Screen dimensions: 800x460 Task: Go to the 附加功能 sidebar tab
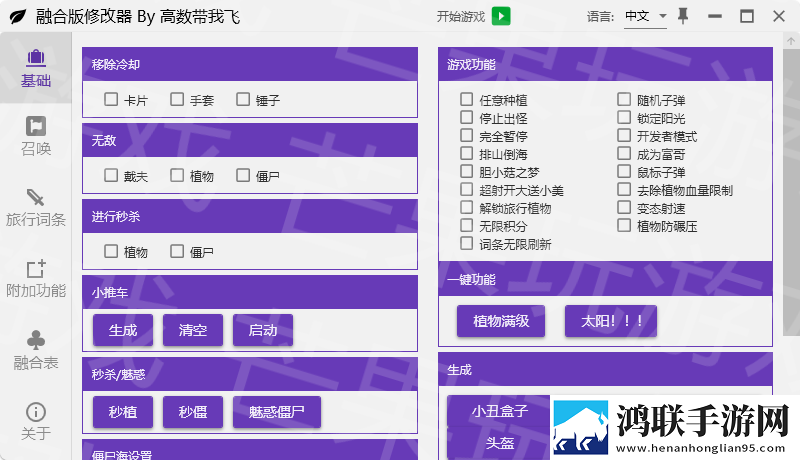[36, 279]
